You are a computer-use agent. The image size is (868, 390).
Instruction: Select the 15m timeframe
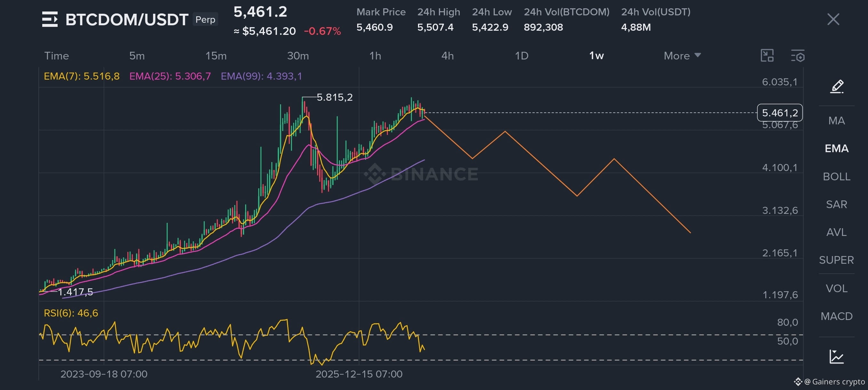pos(216,56)
